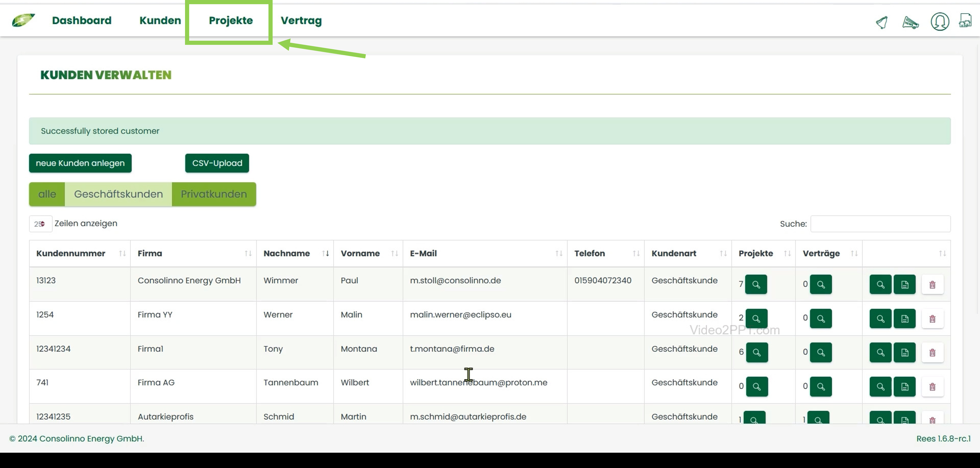The width and height of the screenshot is (980, 468).
Task: Click the leaf logo in header
Action: (23, 20)
